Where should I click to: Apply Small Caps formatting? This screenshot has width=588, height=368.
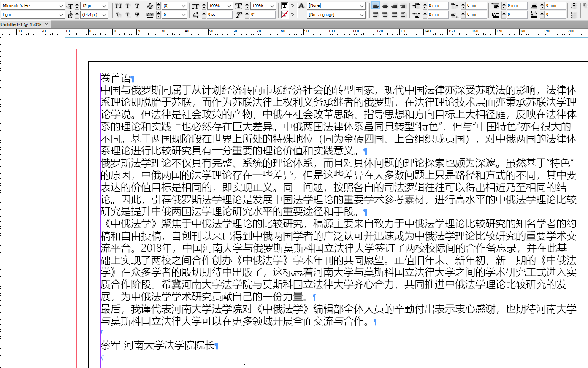(119, 15)
